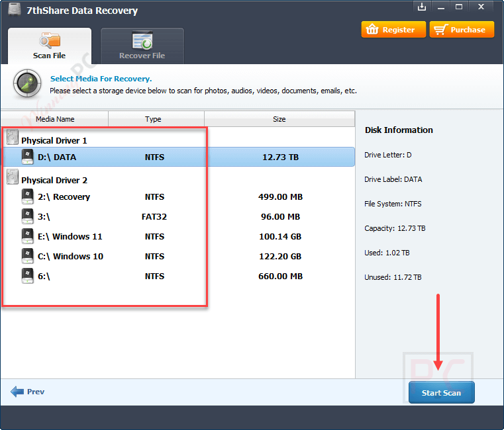Click the Physical Driver 2 disk icon

(x=13, y=177)
